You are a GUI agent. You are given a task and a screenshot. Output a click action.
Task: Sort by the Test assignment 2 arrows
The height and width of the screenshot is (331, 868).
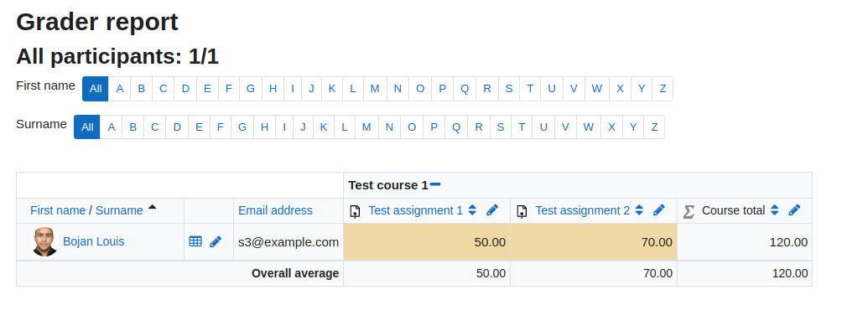coord(639,210)
